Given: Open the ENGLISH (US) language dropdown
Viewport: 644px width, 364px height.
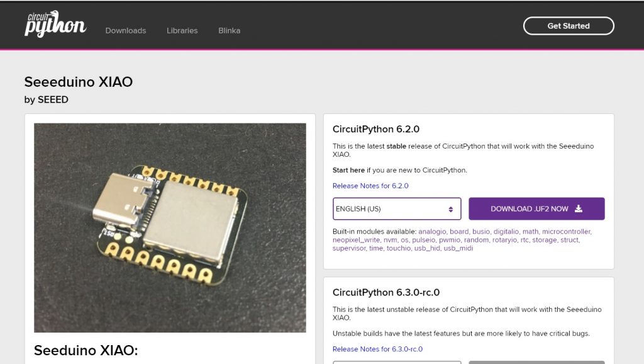Looking at the screenshot, I should 397,209.
